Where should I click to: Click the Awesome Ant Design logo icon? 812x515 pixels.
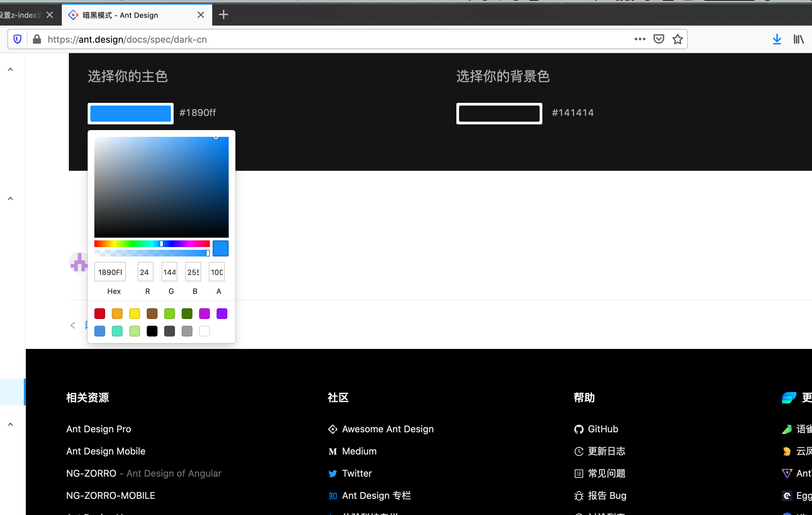pyautogui.click(x=332, y=429)
